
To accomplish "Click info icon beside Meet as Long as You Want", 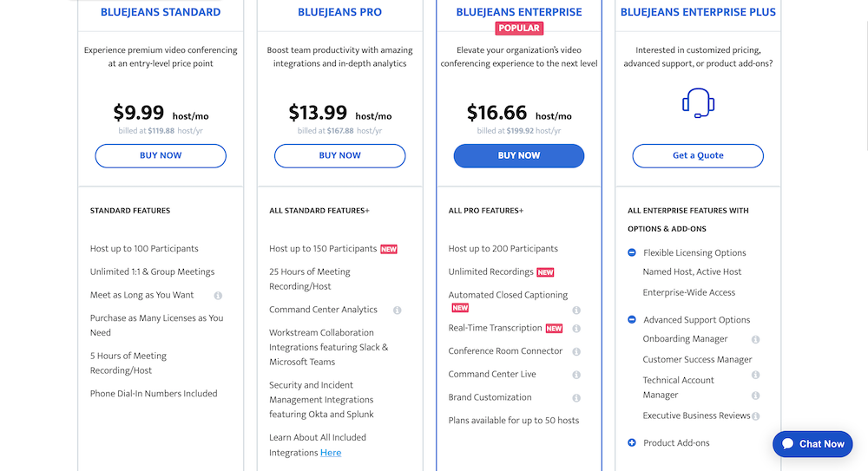I will tap(218, 296).
